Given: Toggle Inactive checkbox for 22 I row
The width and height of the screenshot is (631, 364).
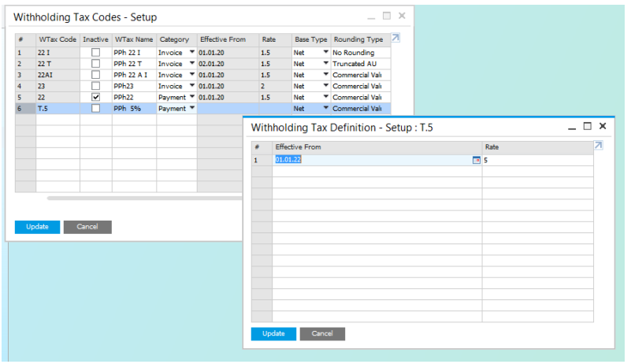Looking at the screenshot, I should click(x=95, y=52).
